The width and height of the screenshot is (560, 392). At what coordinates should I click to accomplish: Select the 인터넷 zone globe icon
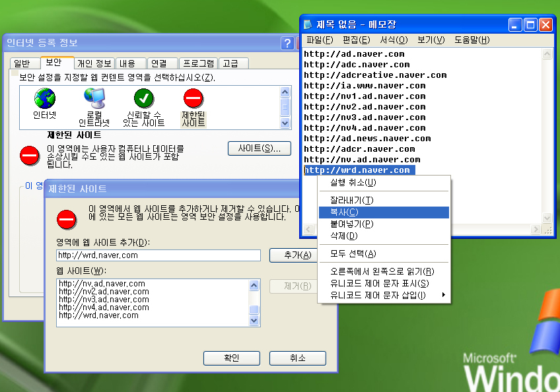(x=45, y=98)
